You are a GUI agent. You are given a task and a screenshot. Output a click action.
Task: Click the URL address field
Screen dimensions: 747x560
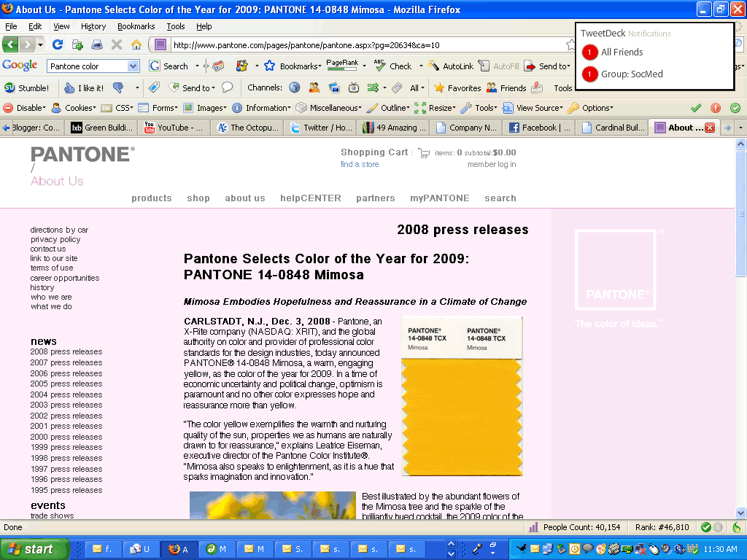pos(367,45)
